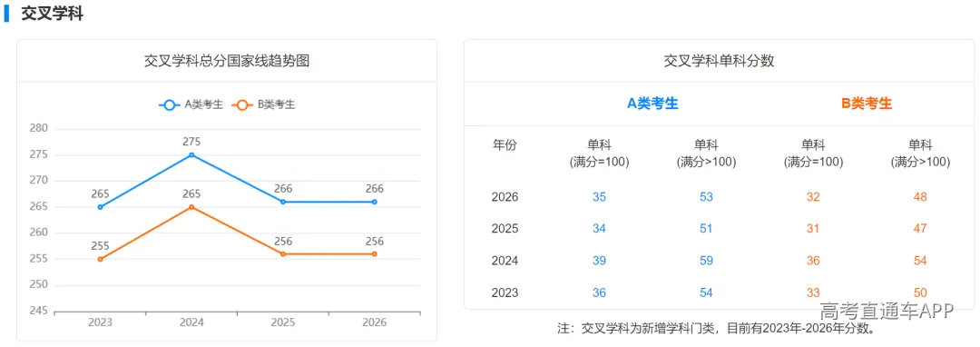Click the blue A类考生 data point for 2025
This screenshot has height=347, width=980.
click(283, 202)
